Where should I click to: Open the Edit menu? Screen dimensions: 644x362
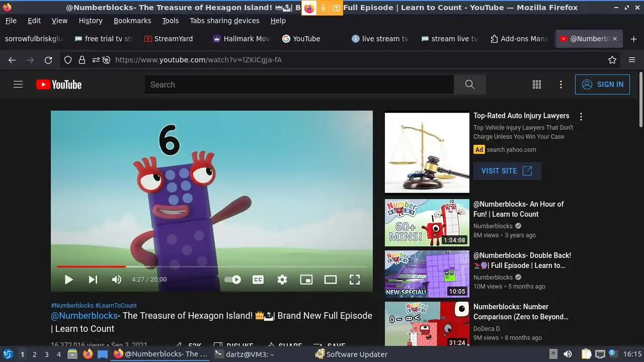coord(34,21)
